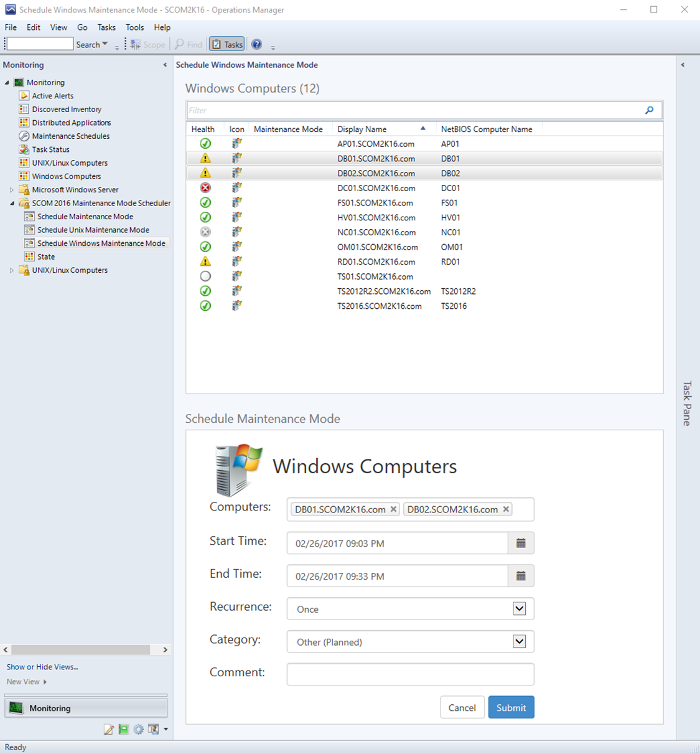Click the Maintenance Schedules wrench icon
Image resolution: width=700 pixels, height=754 pixels.
(24, 136)
